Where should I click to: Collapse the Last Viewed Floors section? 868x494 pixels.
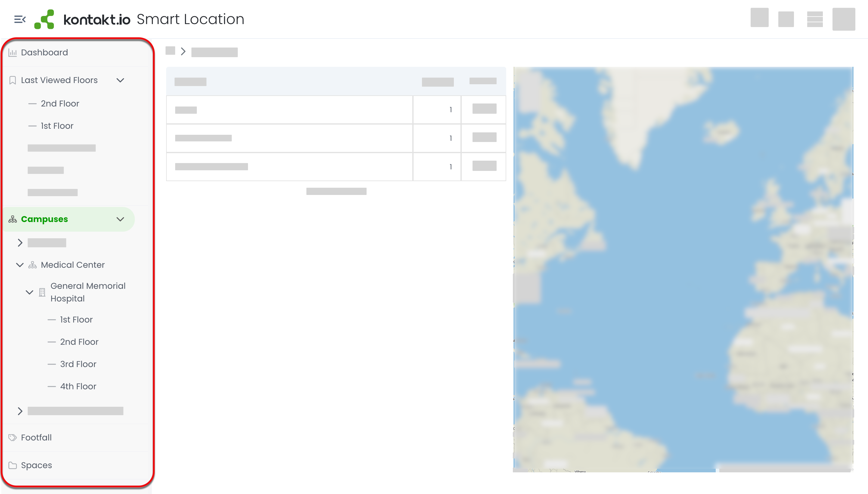click(120, 80)
